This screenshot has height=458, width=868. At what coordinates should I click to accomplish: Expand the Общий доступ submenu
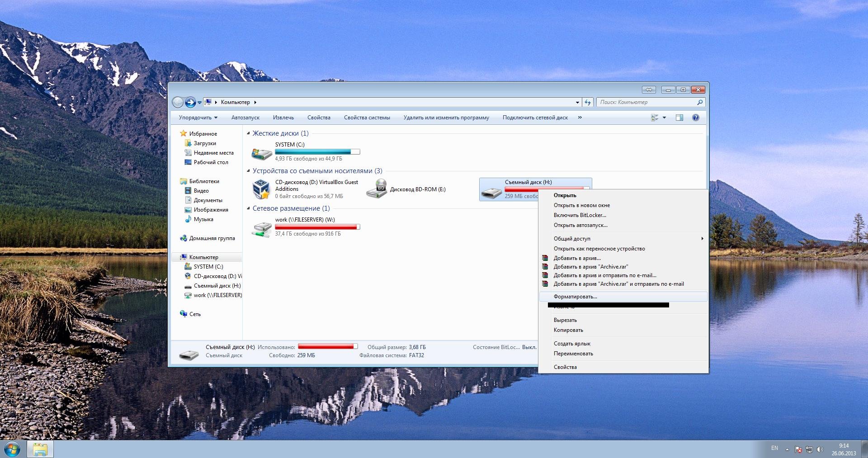[623, 239]
